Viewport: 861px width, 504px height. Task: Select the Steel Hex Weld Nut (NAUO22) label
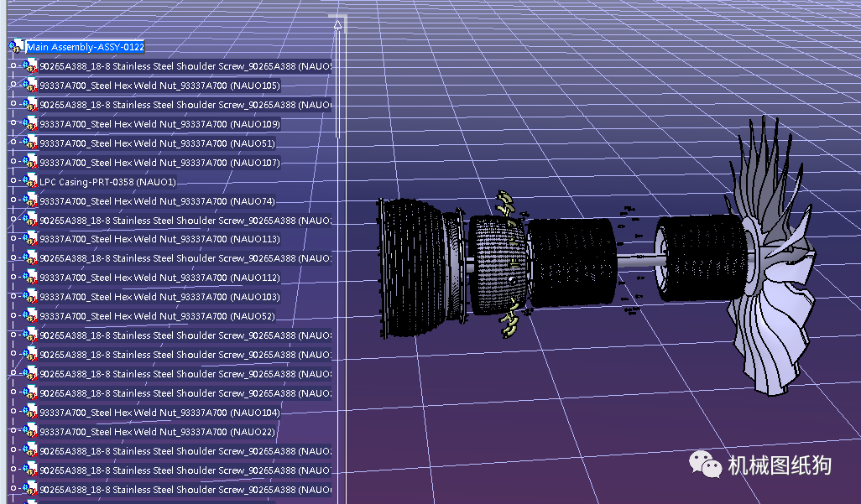(x=157, y=432)
